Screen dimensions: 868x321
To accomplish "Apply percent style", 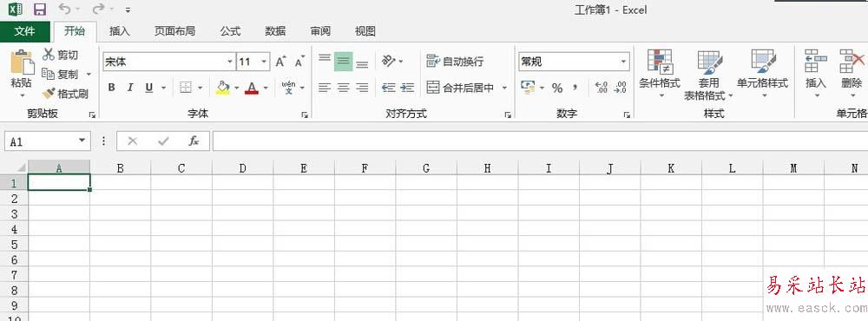I will pyautogui.click(x=557, y=88).
